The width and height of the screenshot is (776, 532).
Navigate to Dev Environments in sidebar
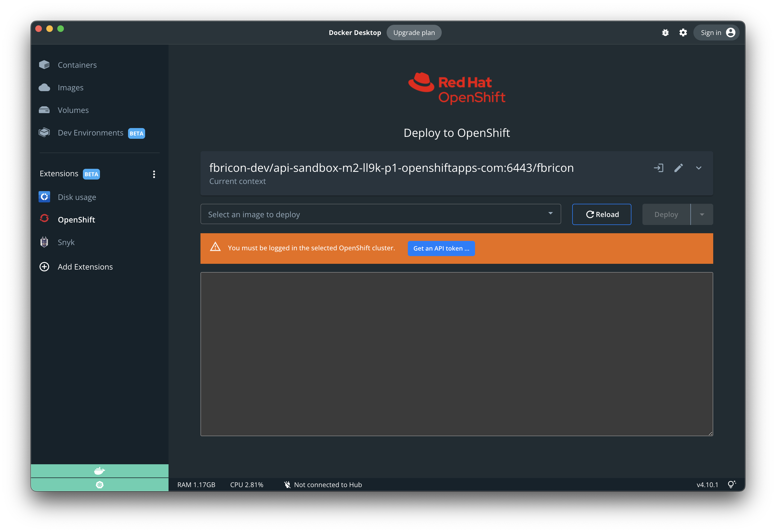tap(90, 132)
